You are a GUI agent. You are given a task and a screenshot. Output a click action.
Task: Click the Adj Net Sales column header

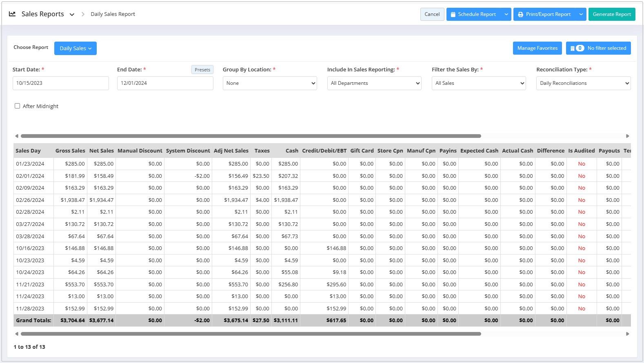point(231,151)
